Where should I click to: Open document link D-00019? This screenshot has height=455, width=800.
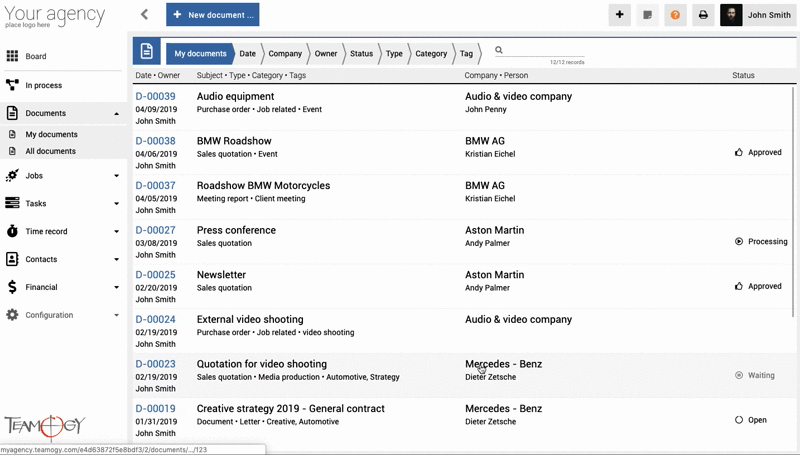click(x=156, y=409)
